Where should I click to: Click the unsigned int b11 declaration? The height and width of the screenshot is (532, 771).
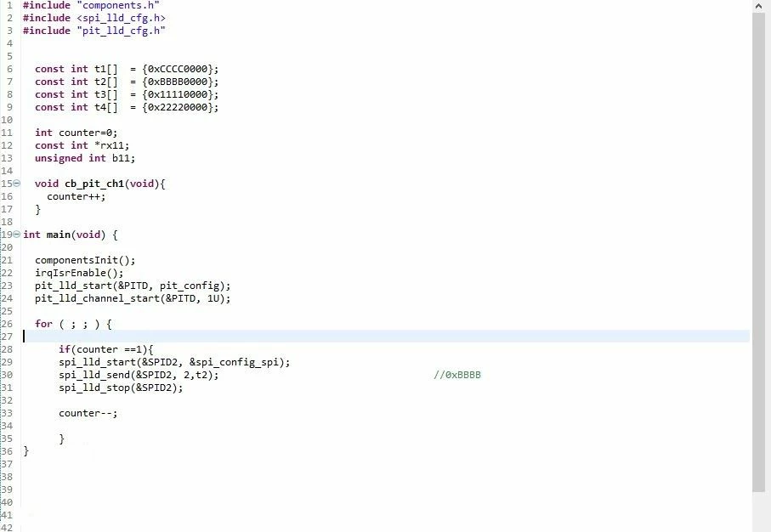84,158
